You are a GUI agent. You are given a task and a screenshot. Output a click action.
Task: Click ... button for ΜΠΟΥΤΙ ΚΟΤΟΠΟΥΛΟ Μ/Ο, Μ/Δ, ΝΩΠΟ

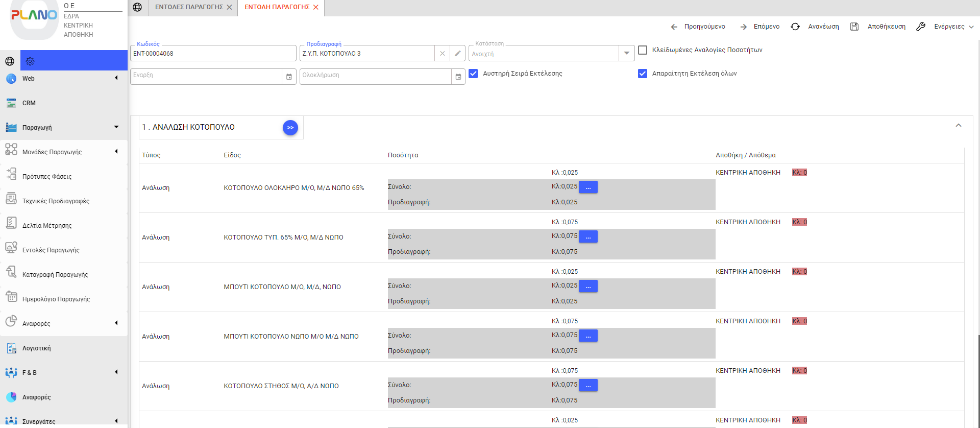click(x=588, y=287)
